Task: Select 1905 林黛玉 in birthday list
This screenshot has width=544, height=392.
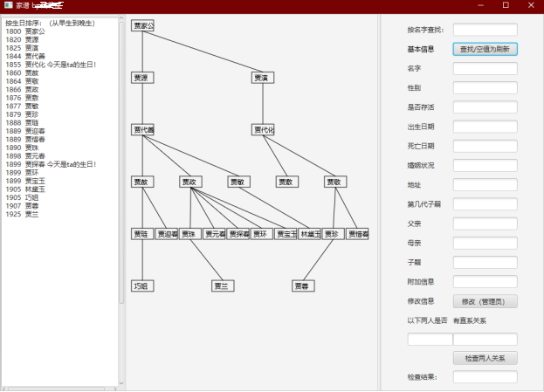Action: tap(25, 189)
